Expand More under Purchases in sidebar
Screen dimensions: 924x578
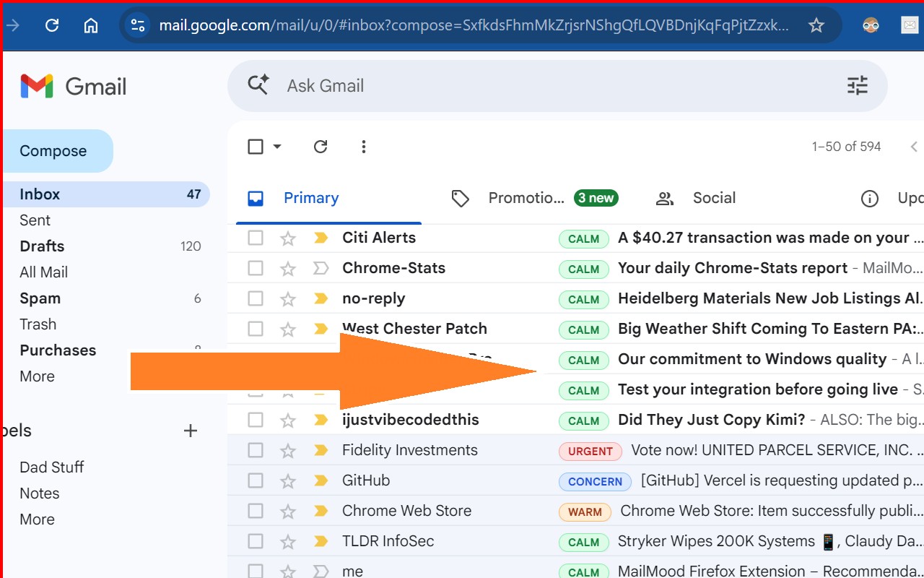[37, 376]
